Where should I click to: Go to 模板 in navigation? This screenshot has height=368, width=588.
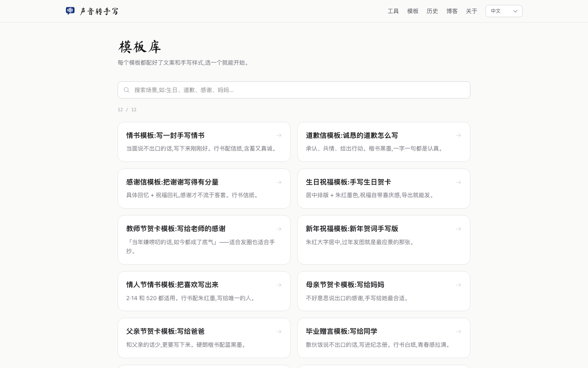[x=413, y=11]
